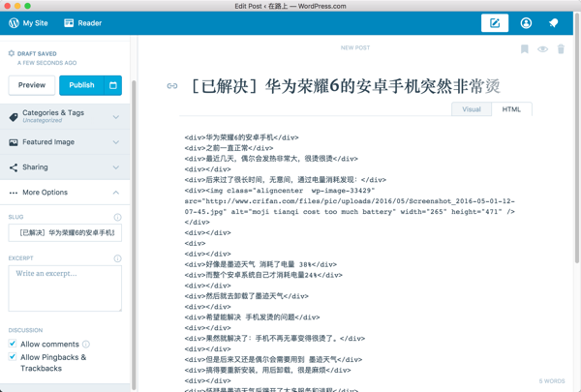Click the '5 WORDS' counter

click(x=552, y=381)
